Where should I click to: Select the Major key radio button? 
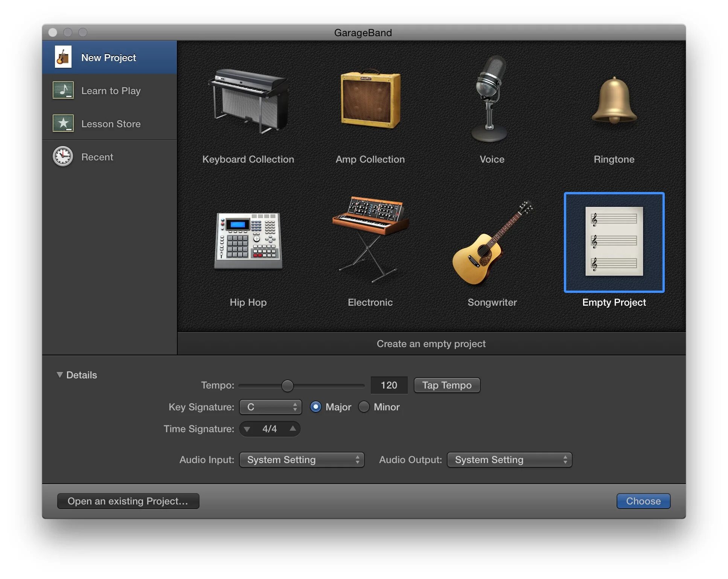[315, 407]
